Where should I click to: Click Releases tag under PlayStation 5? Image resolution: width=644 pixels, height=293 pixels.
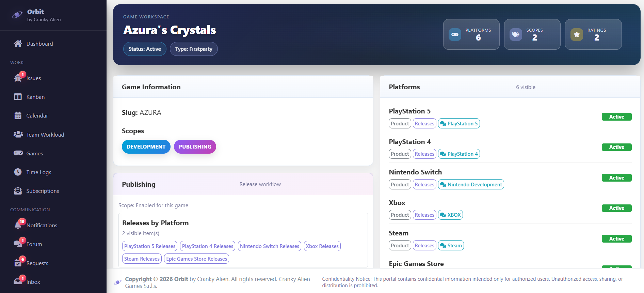pos(424,123)
